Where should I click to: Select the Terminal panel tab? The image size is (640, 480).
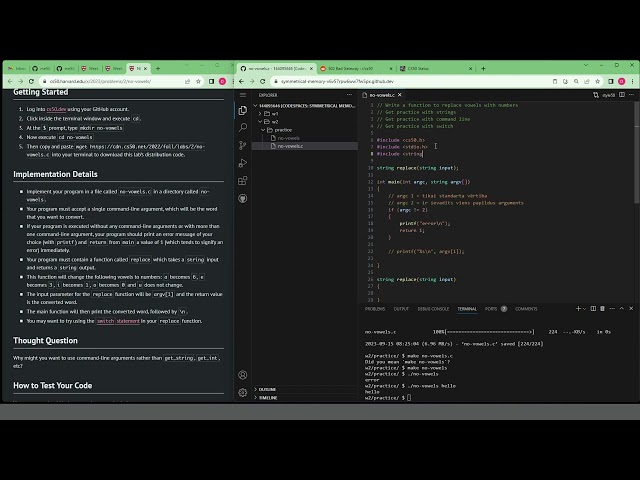[x=467, y=309]
